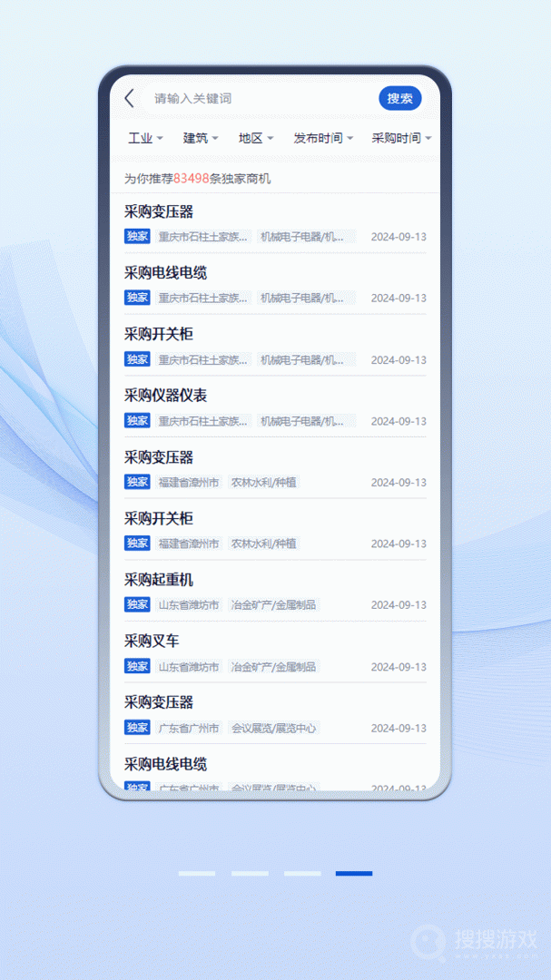Image resolution: width=551 pixels, height=980 pixels.
Task: Click 独家 badge under 采购起重机
Action: pos(137,604)
